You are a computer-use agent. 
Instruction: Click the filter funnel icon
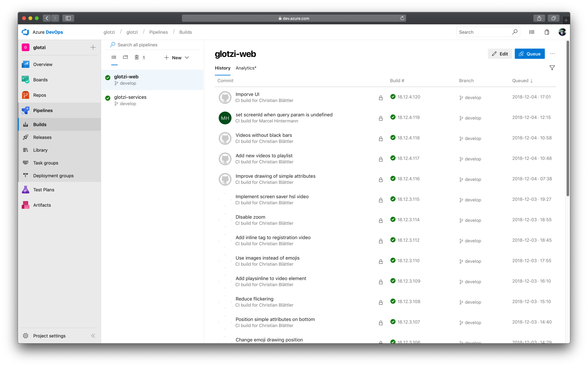[x=552, y=68]
